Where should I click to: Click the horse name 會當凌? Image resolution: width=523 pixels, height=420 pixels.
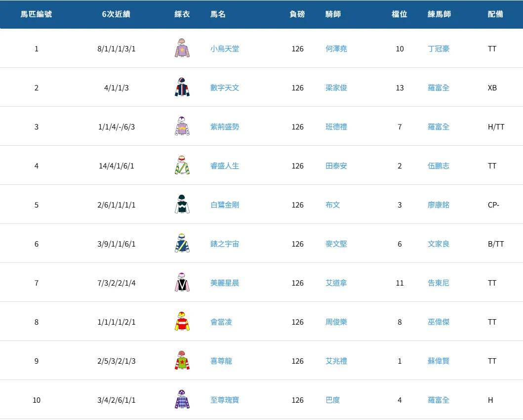pyautogui.click(x=220, y=322)
